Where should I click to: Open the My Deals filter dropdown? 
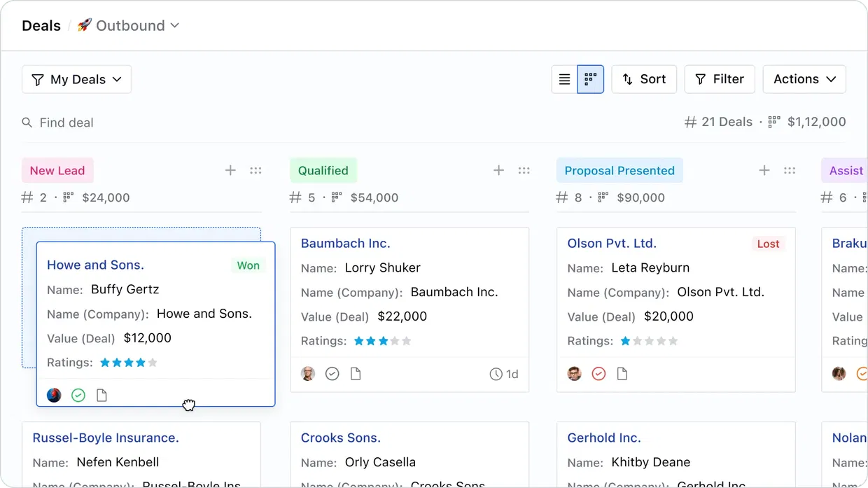[76, 79]
